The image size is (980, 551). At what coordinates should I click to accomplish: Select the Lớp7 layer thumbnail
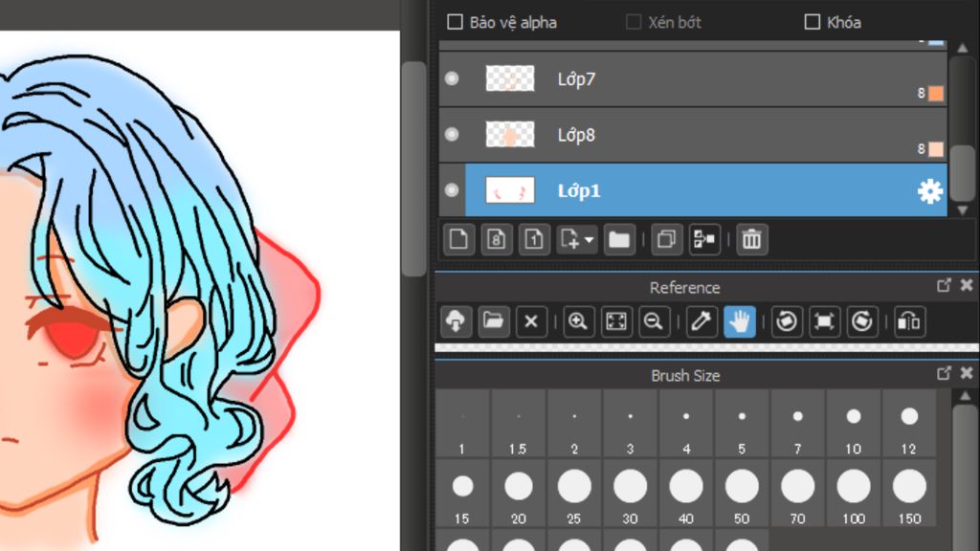510,78
